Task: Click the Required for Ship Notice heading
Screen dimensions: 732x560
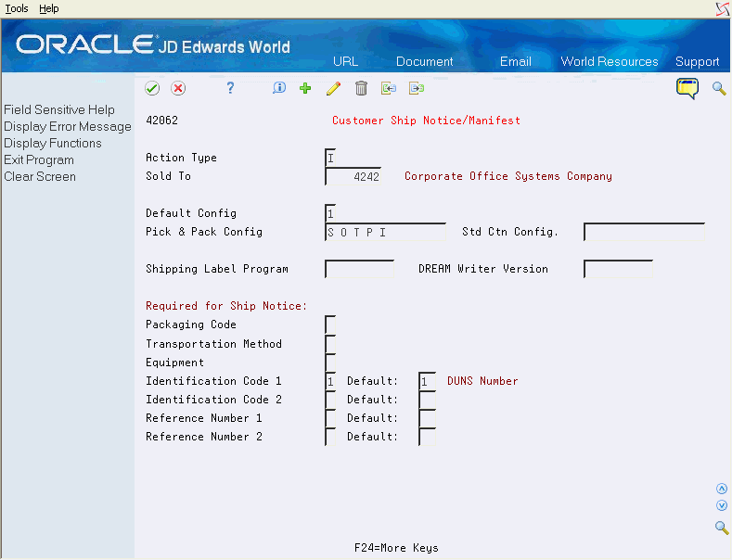Action: 226,306
